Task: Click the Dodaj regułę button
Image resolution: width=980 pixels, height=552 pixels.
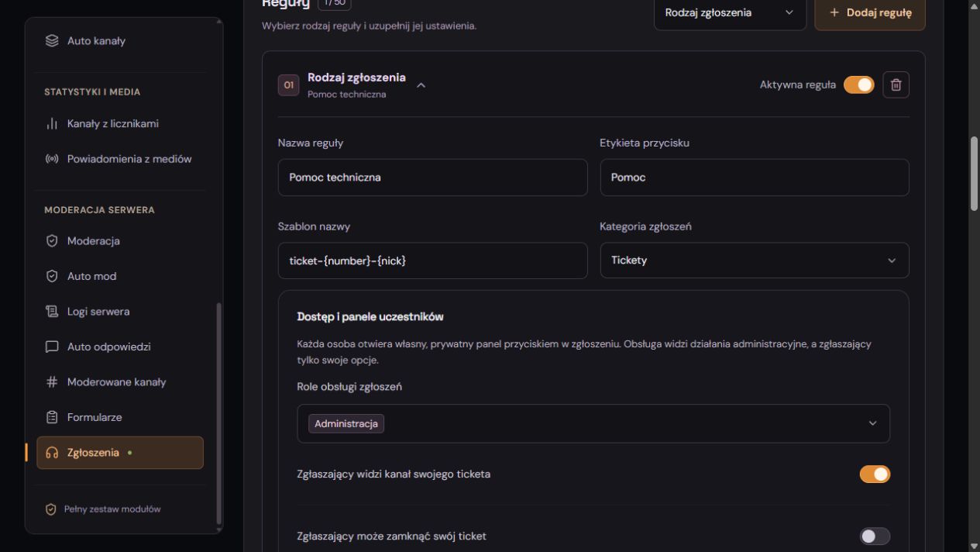Action: pyautogui.click(x=870, y=13)
